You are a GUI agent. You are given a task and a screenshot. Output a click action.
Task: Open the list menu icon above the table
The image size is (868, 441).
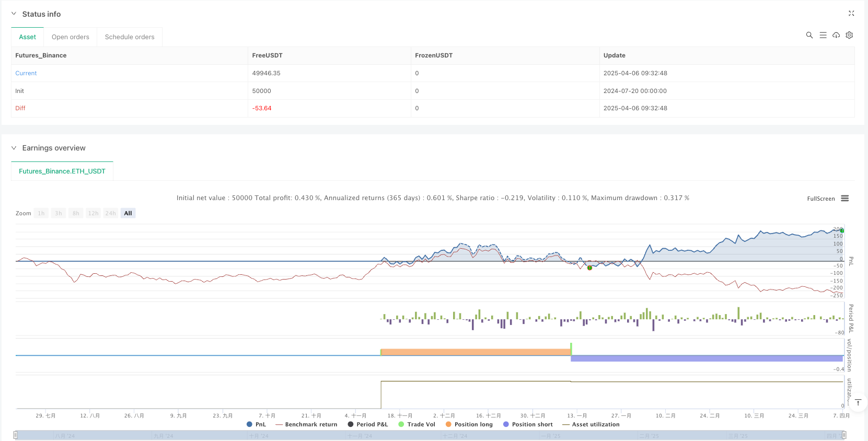tap(823, 35)
